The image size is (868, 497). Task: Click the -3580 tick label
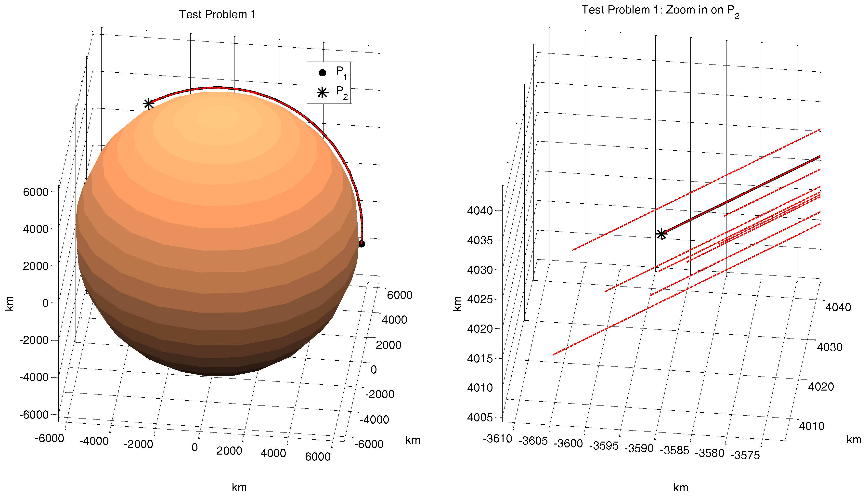[x=710, y=453]
